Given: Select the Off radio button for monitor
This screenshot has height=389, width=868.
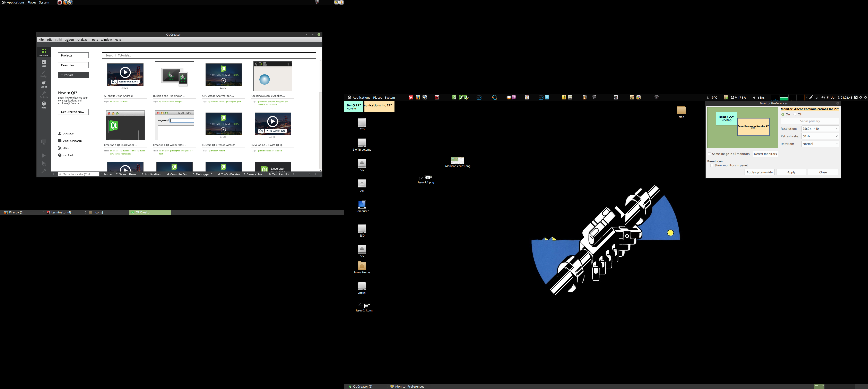Looking at the screenshot, I should [x=795, y=115].
